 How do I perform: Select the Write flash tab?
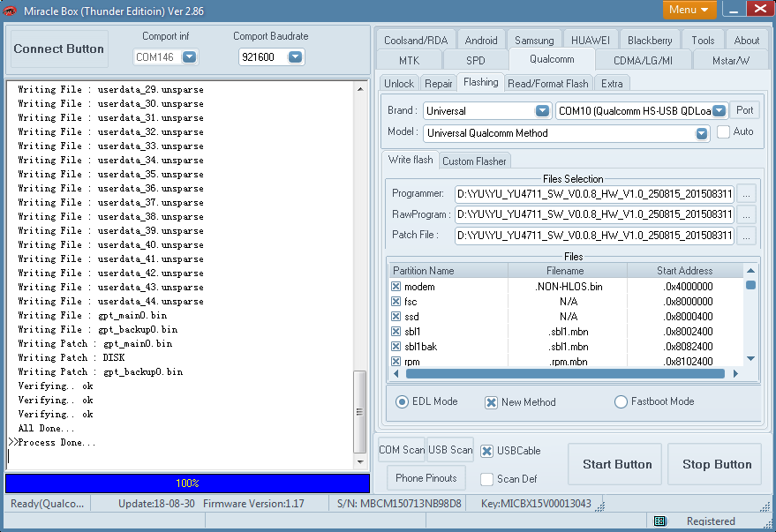(411, 160)
